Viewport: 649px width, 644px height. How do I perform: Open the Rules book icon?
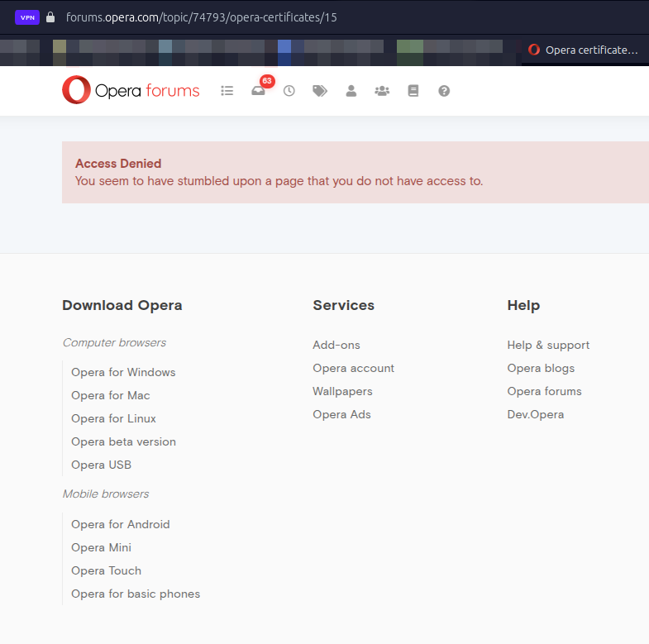413,91
